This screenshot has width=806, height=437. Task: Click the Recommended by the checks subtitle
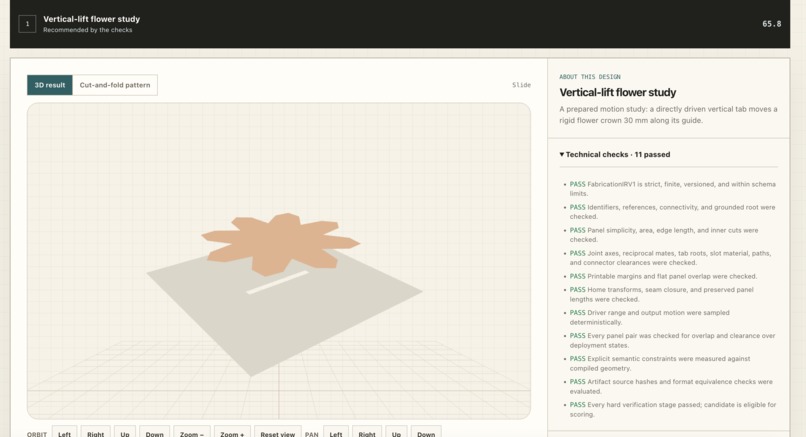point(87,30)
